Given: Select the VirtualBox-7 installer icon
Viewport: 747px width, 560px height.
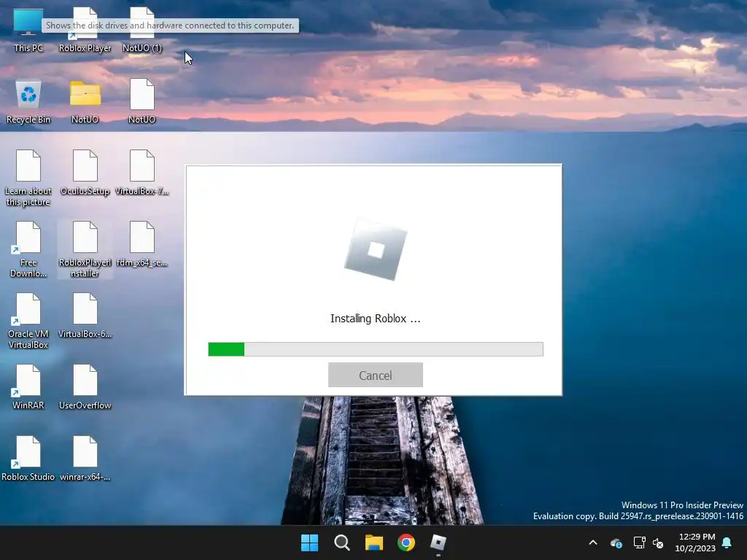Looking at the screenshot, I should (x=142, y=174).
